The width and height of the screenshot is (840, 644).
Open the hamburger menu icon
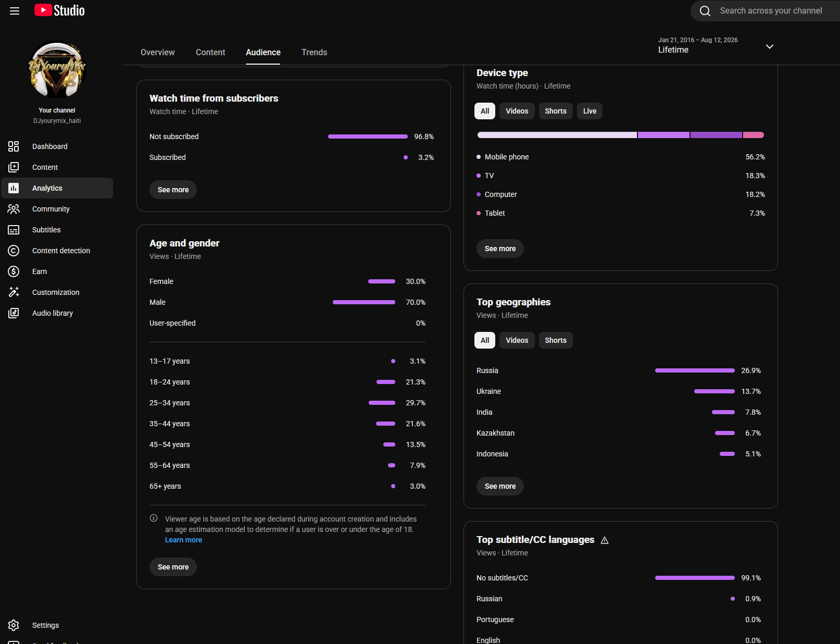15,11
